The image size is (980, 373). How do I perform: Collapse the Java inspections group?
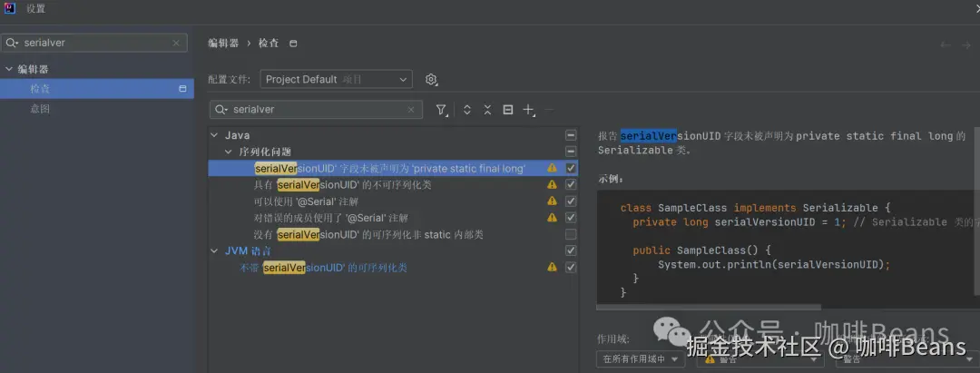(x=215, y=135)
